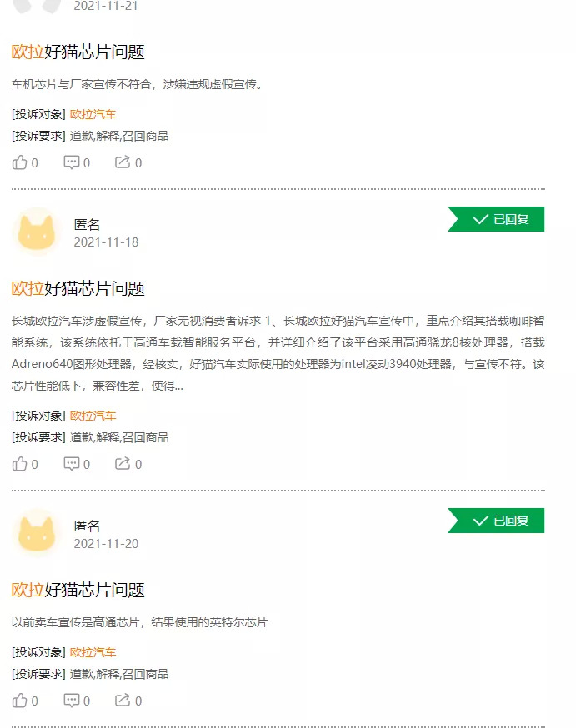
Task: Open 欧拉好猫芯片问题 title of the 2021-11-21 post
Action: (x=78, y=52)
